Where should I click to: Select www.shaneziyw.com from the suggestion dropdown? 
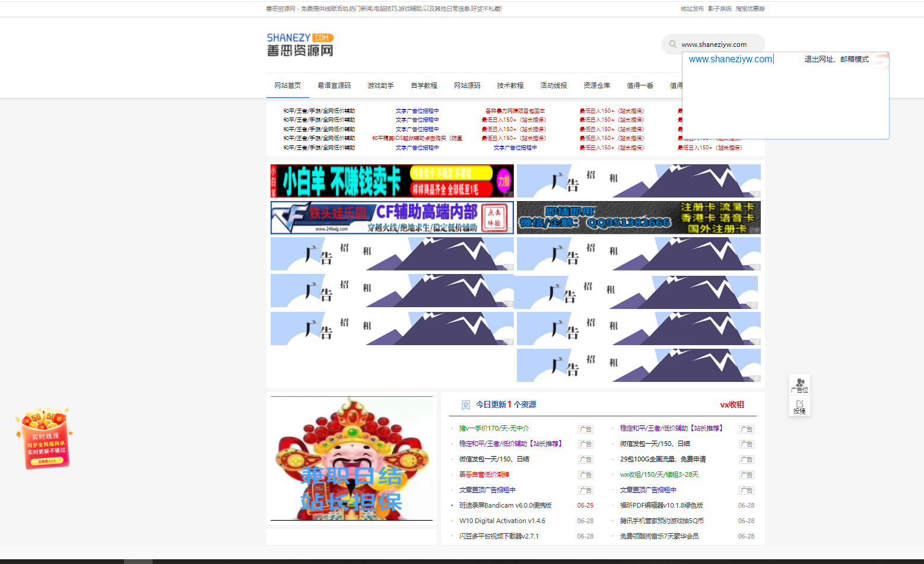[x=729, y=59]
